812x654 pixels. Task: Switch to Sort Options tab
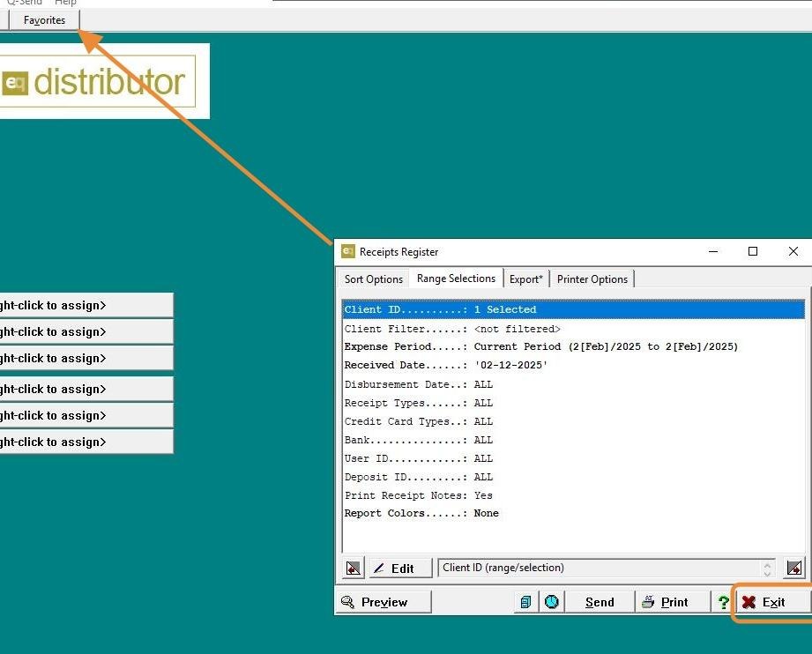(373, 279)
